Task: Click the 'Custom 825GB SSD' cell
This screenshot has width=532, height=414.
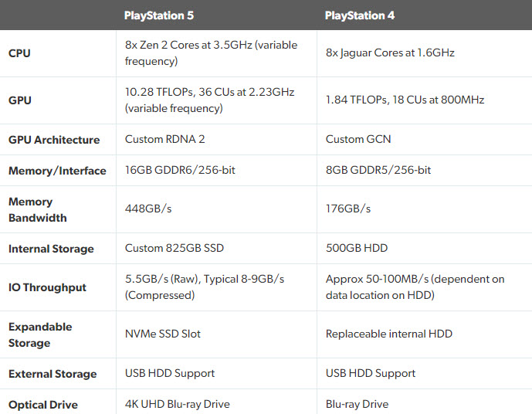Action: tap(175, 249)
